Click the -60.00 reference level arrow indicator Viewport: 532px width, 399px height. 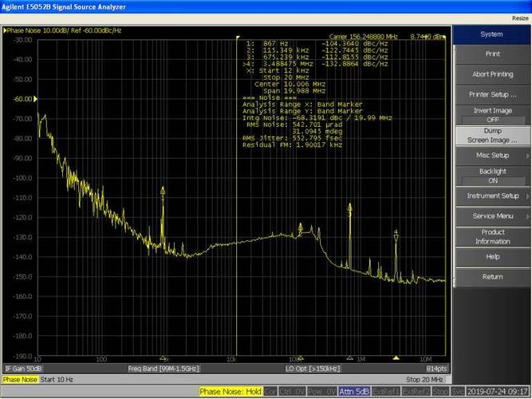click(x=35, y=99)
